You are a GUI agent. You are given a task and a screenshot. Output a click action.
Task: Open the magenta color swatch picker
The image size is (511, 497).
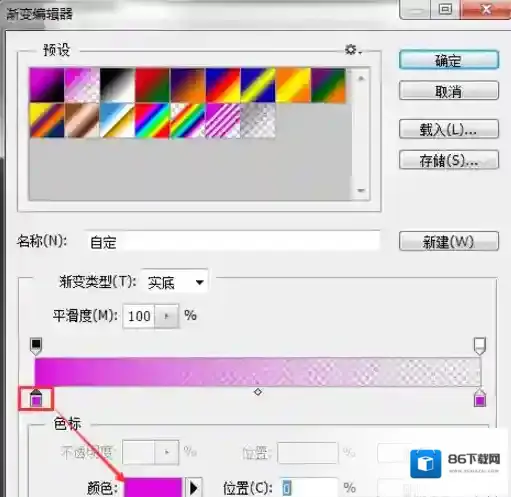click(x=153, y=488)
